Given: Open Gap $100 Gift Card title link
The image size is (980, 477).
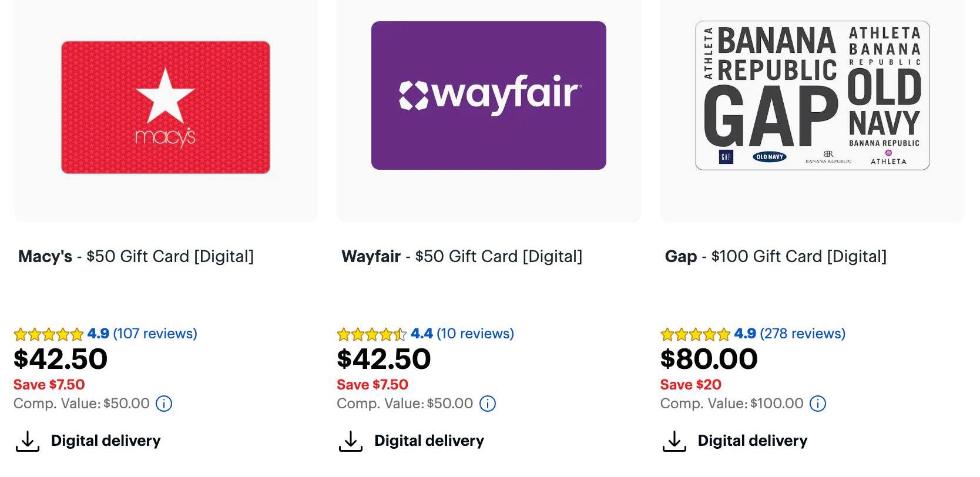Looking at the screenshot, I should coord(776,257).
